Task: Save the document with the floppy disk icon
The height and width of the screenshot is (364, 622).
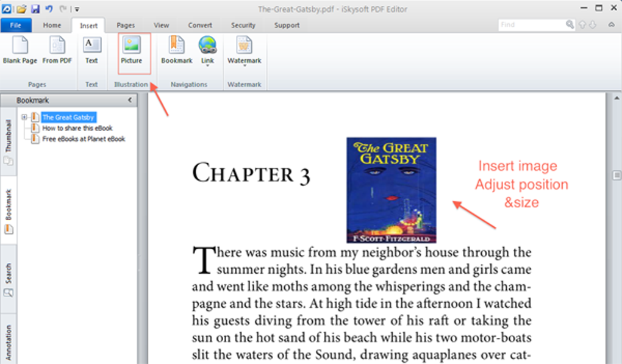Action: tap(35, 9)
